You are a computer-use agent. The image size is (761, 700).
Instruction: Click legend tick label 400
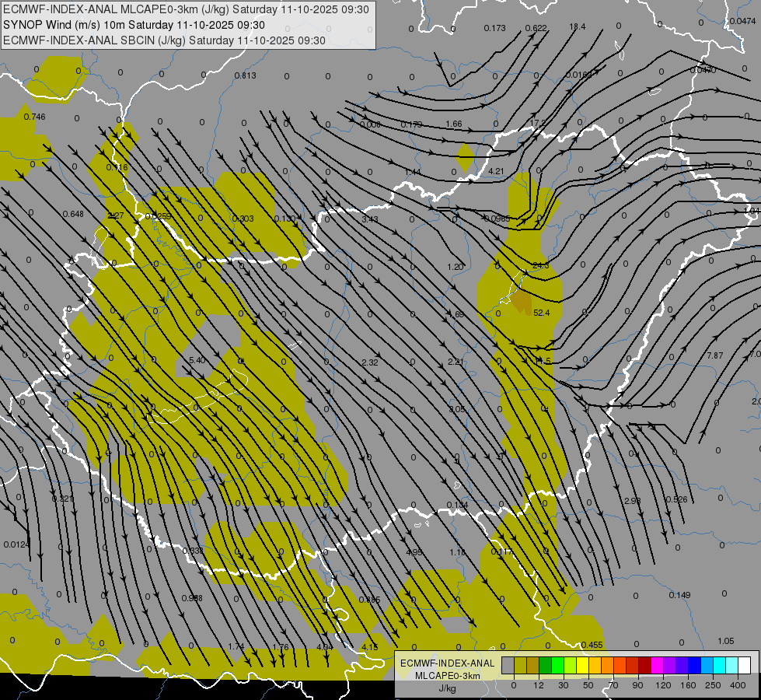738,685
